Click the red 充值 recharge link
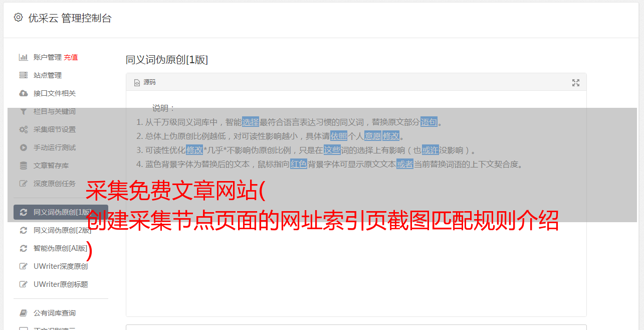The image size is (644, 330). pos(71,57)
